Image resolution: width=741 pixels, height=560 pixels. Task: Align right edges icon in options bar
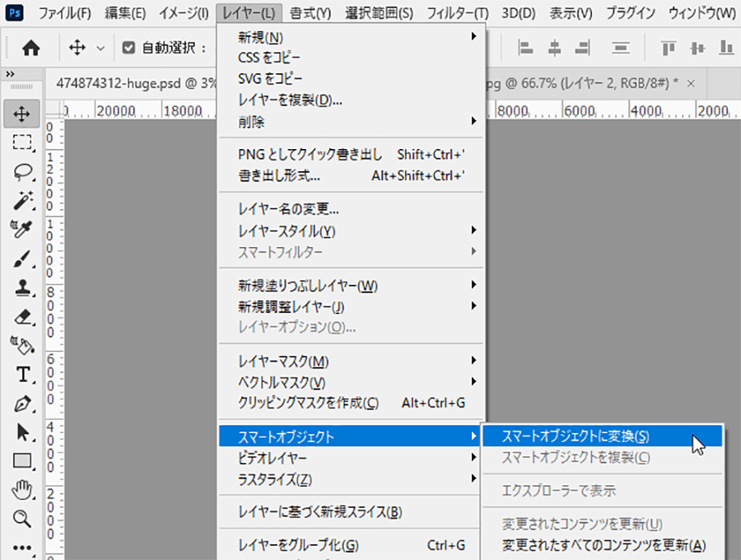[x=583, y=48]
